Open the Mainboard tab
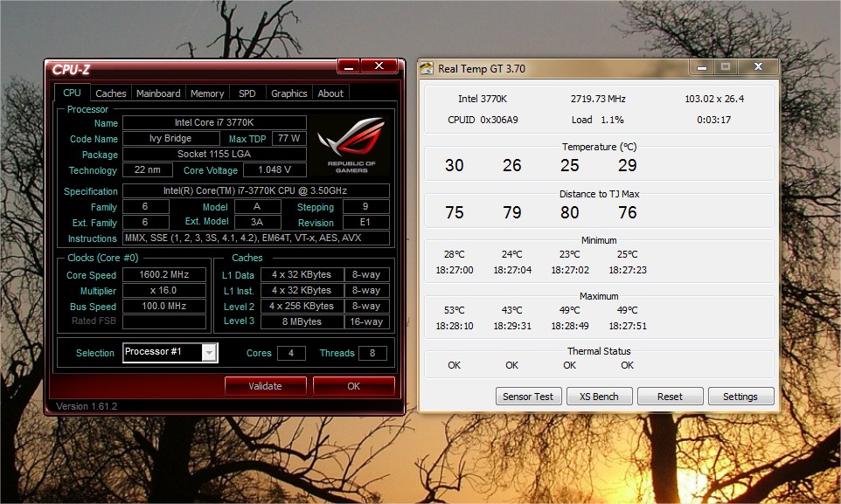841x504 pixels. (158, 93)
